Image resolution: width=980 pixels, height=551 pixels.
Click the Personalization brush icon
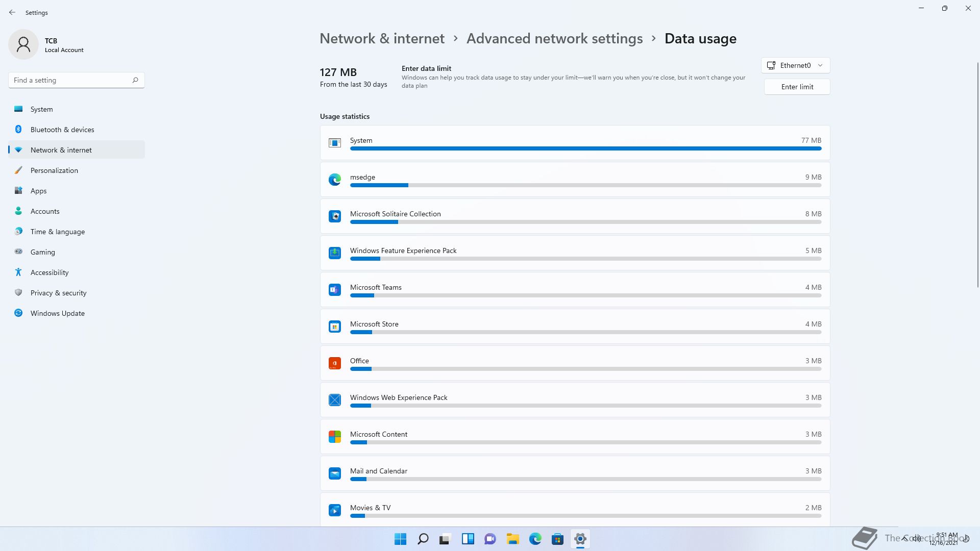click(x=18, y=170)
